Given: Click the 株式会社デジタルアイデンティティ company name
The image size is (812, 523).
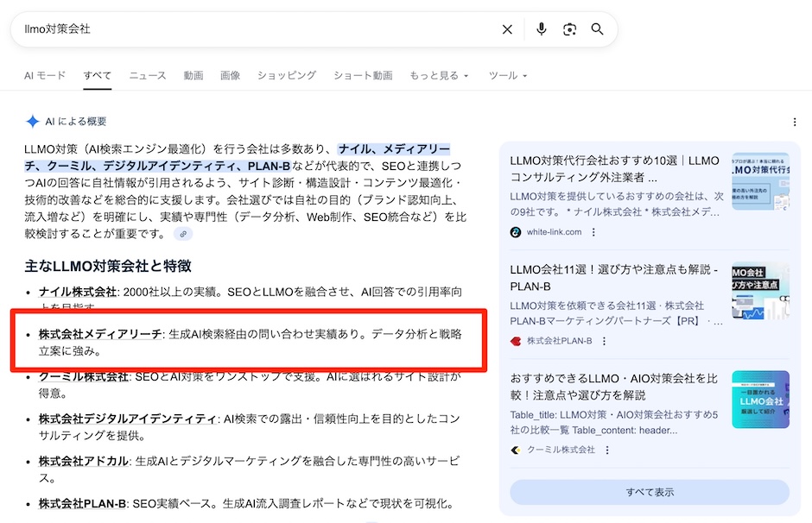Looking at the screenshot, I should (128, 419).
